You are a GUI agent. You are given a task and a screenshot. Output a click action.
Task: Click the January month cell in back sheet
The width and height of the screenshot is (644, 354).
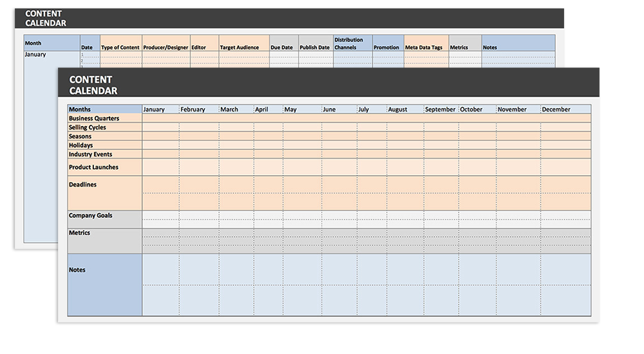click(35, 54)
